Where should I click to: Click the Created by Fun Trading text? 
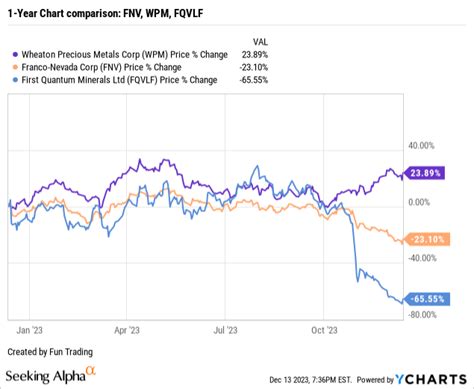pyautogui.click(x=50, y=352)
